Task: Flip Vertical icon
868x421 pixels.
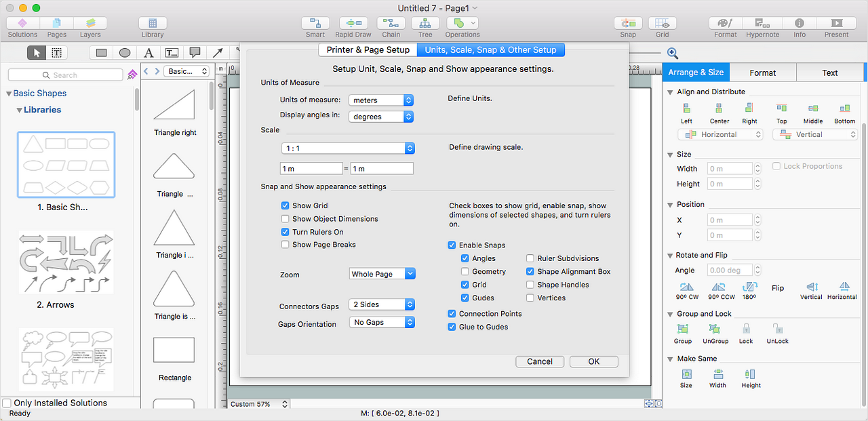Action: 812,287
